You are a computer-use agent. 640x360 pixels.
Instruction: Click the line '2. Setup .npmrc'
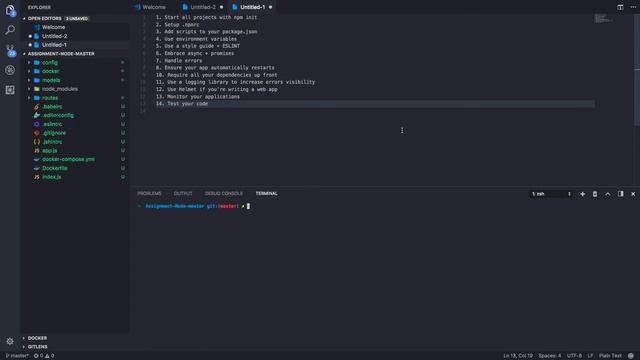pos(178,24)
